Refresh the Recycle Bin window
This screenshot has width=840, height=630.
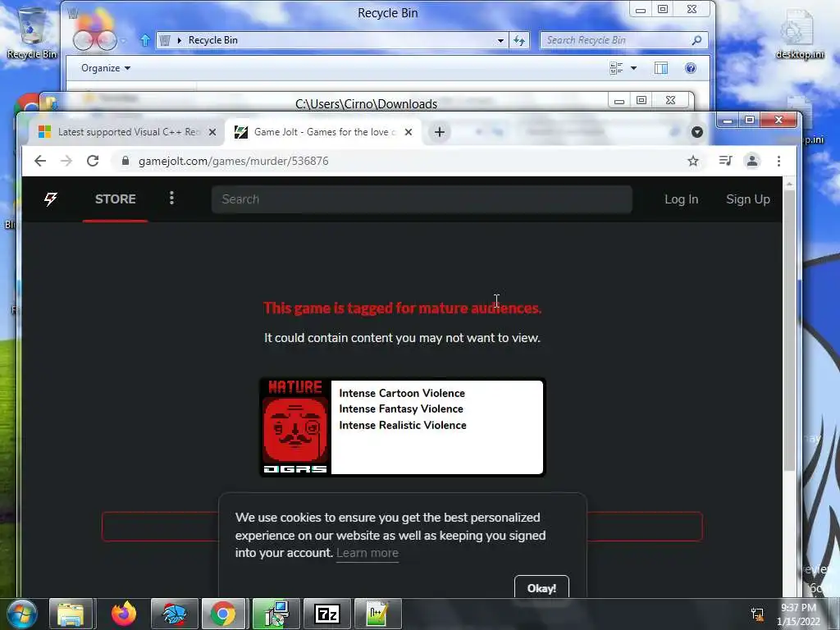tap(518, 40)
